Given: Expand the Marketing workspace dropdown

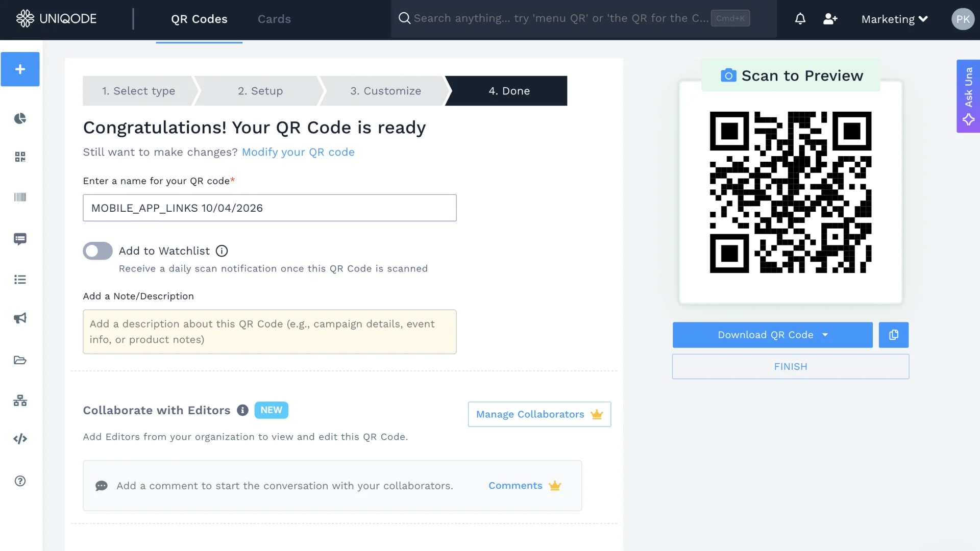Looking at the screenshot, I should point(894,19).
